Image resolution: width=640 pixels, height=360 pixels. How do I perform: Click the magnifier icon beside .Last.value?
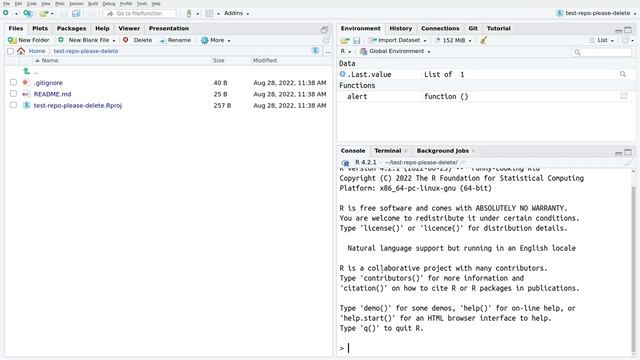click(x=623, y=74)
